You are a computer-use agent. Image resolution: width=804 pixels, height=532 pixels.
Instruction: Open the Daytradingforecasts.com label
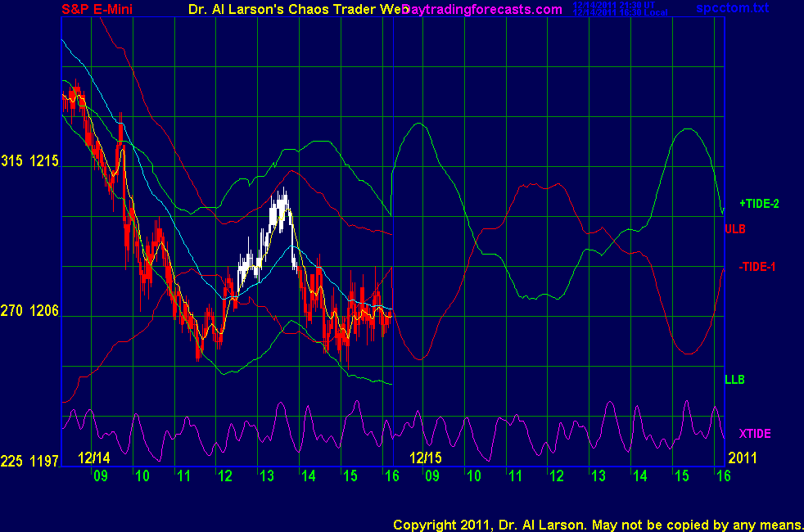[482, 9]
